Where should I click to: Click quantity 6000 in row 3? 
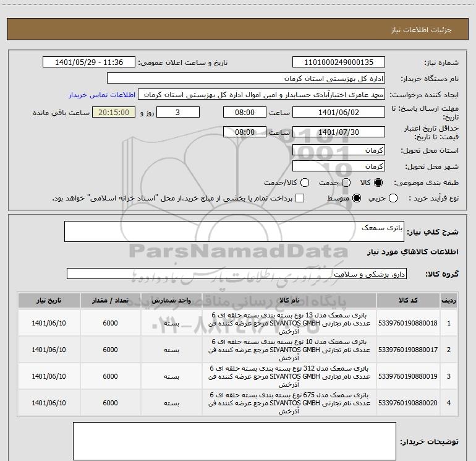(x=110, y=376)
